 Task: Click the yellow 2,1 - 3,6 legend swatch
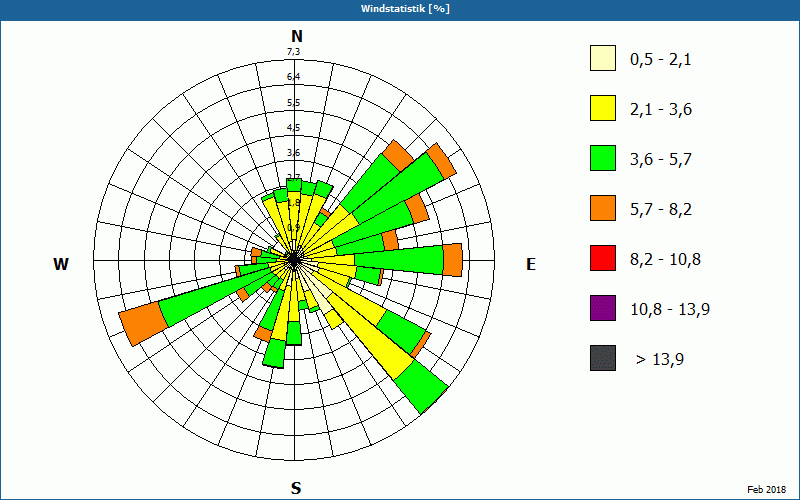[603, 108]
